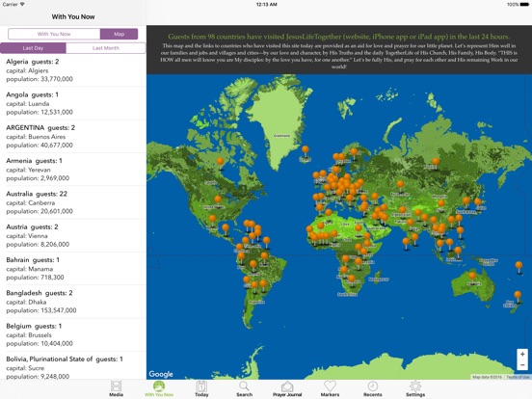Image resolution: width=532 pixels, height=399 pixels.
Task: Zoom in the map with plus button
Action: [x=522, y=354]
